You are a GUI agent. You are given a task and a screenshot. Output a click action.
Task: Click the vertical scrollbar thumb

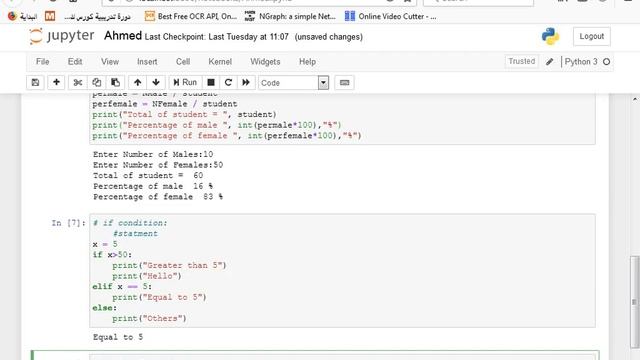tap(634, 302)
